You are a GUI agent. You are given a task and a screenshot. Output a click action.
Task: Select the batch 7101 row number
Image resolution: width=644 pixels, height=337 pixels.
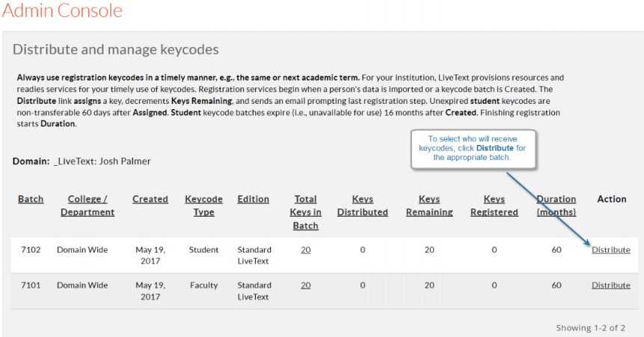pos(31,285)
